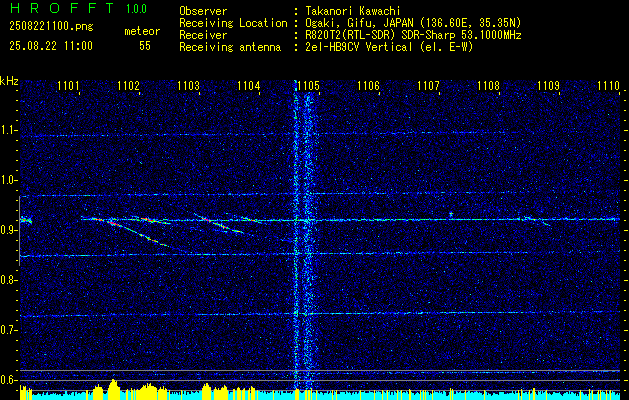Viewport: 629px width, 400px height.
Task: Click the HROFFT title text
Action: (x=62, y=8)
